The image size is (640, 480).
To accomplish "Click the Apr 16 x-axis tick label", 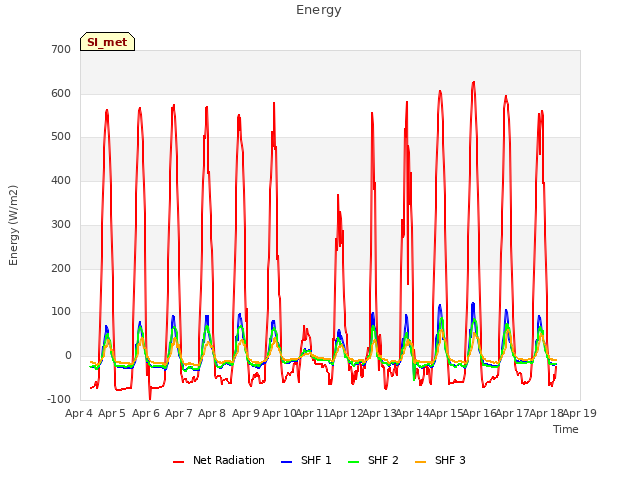I will click(480, 413).
